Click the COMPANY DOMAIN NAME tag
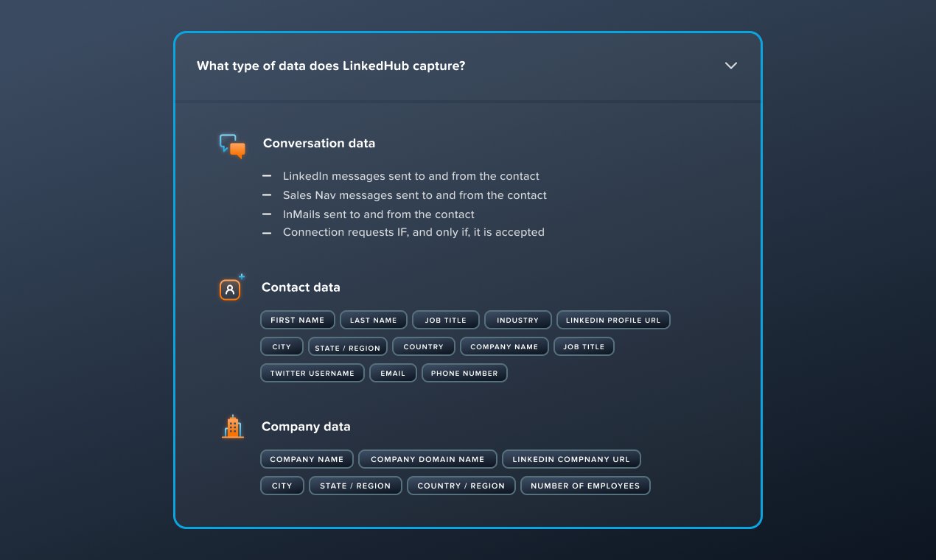The height and width of the screenshot is (560, 936). tap(427, 459)
